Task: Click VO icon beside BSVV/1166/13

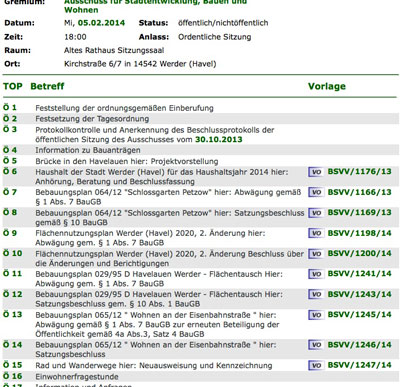Action: 316,192
